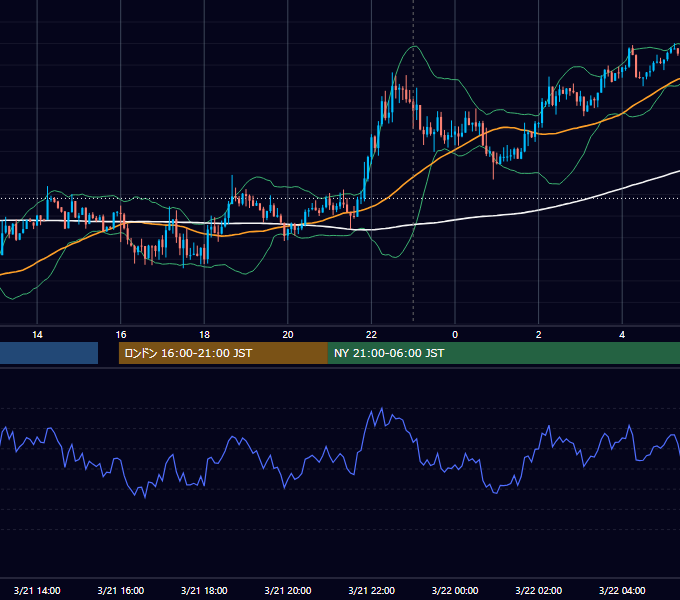This screenshot has height=600, width=680.
Task: Click hour label 14 on chart axis
Action: 37,335
